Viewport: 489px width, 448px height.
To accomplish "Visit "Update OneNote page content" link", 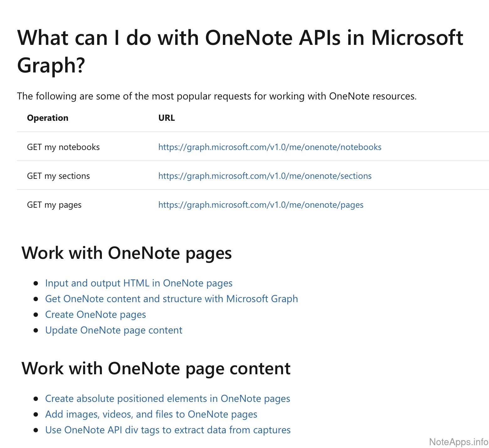I will pos(114,330).
